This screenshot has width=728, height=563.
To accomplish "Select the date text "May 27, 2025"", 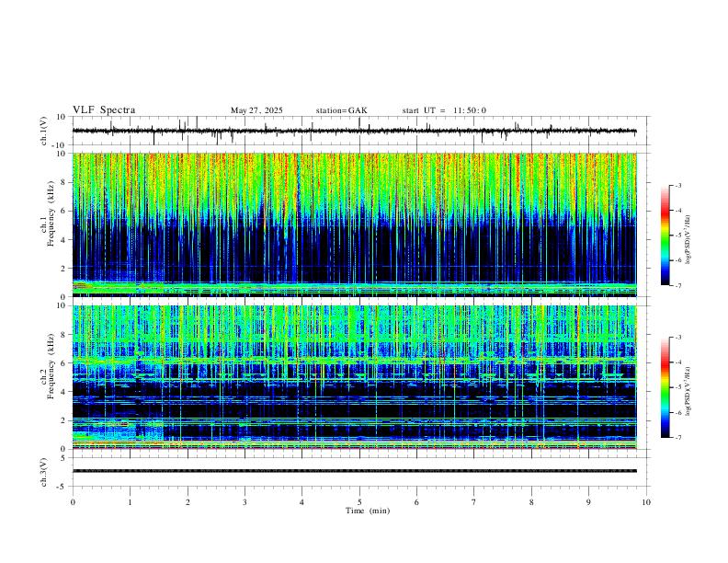I will coord(256,110).
